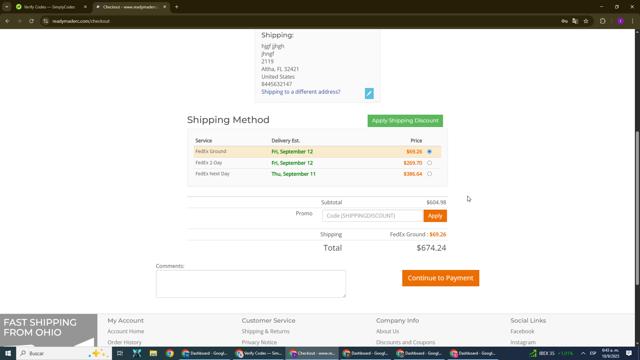The width and height of the screenshot is (640, 360).
Task: Select FedEx Ground radio button
Action: pyautogui.click(x=429, y=151)
